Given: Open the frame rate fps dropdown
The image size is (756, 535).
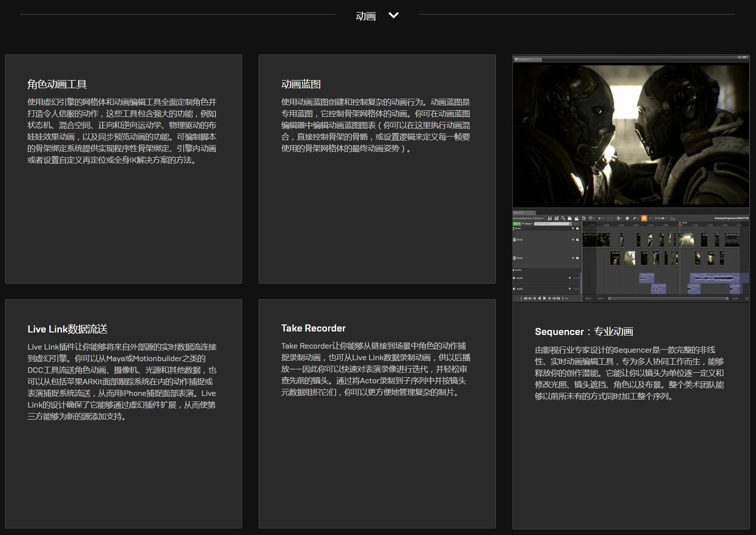Looking at the screenshot, I should click(660, 218).
